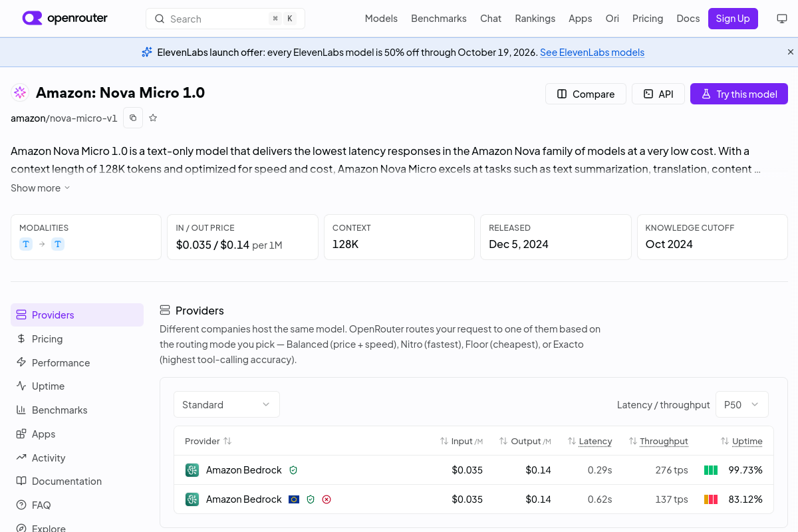Open Documentation in the left sidebar
Viewport: 798px width, 532px height.
[77, 481]
